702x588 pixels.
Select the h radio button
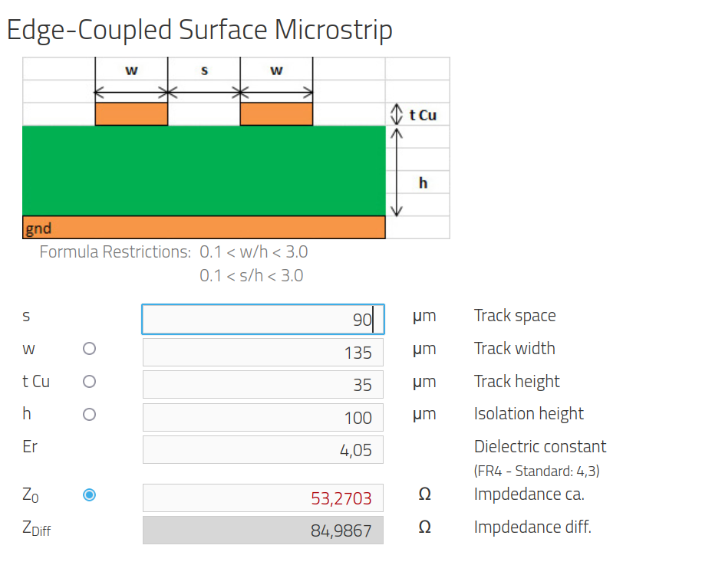pyautogui.click(x=89, y=414)
